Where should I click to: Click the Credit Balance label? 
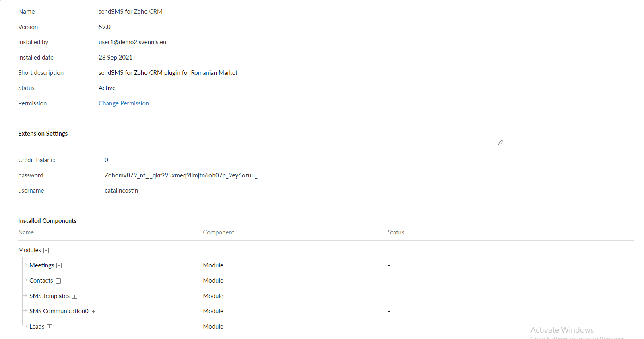(37, 160)
